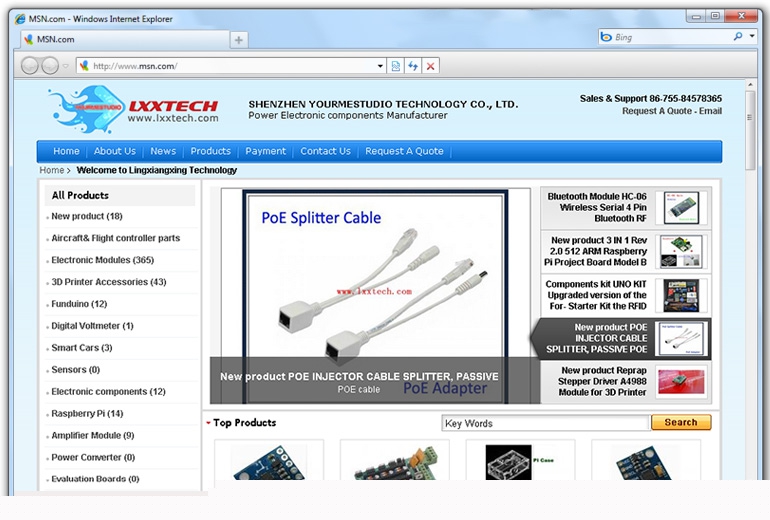
Task: Click the fourth blue module product image
Action: [644, 463]
